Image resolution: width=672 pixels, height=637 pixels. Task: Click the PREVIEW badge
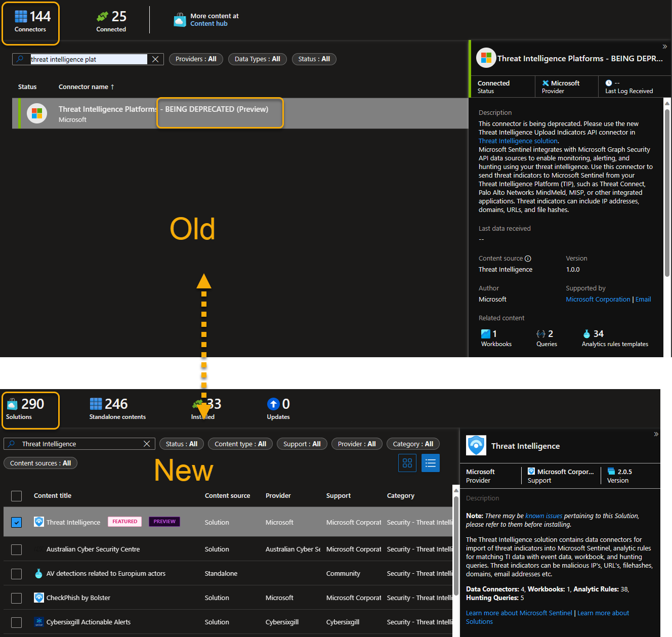click(164, 522)
